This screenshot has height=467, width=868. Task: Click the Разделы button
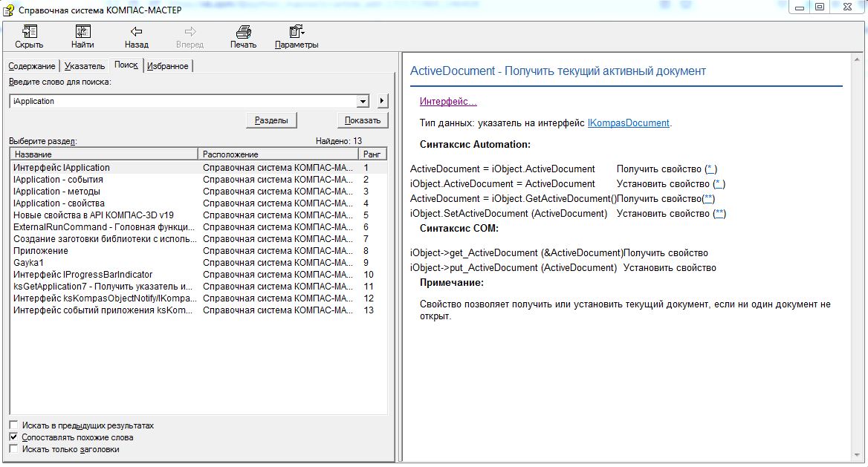[271, 120]
